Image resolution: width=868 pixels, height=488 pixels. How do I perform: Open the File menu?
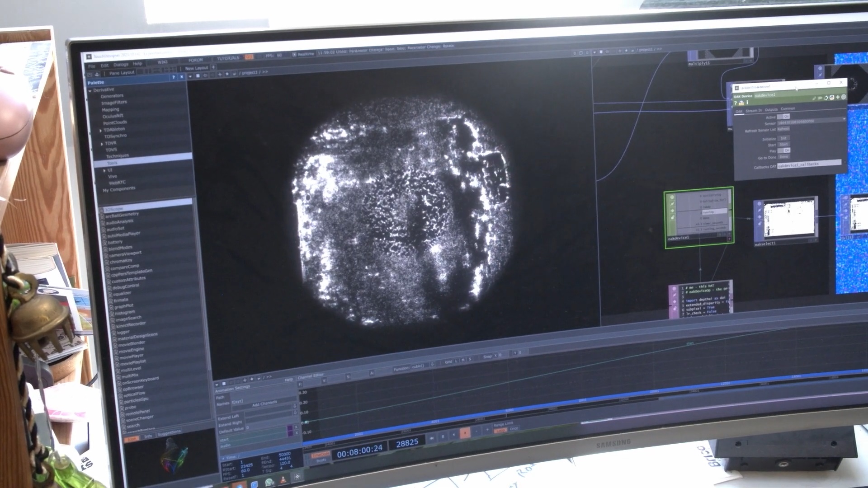point(92,66)
